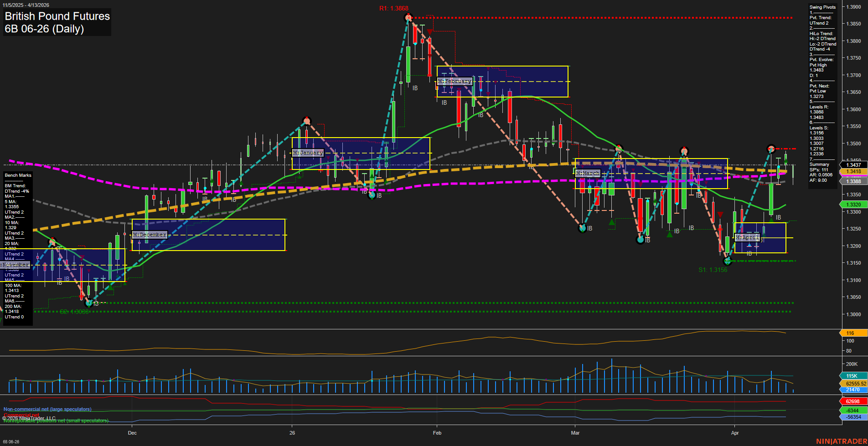Toggle the Commercial net legend label
This screenshot has height=446, width=868.
(21, 415)
